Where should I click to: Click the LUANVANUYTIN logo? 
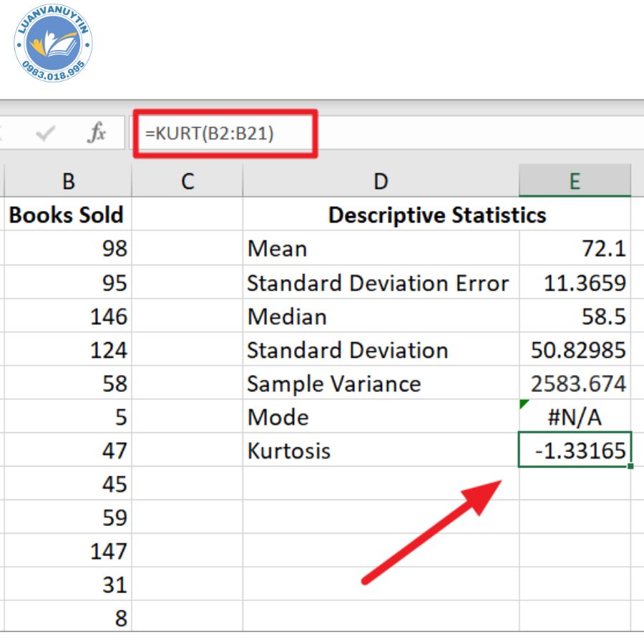click(x=53, y=46)
